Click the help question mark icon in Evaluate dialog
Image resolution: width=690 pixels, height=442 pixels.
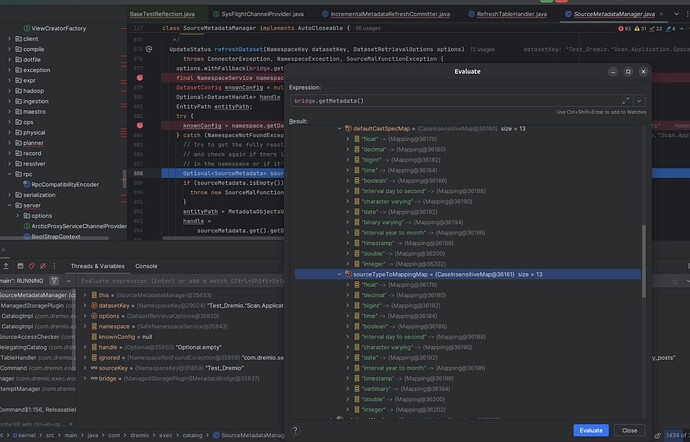click(x=295, y=430)
